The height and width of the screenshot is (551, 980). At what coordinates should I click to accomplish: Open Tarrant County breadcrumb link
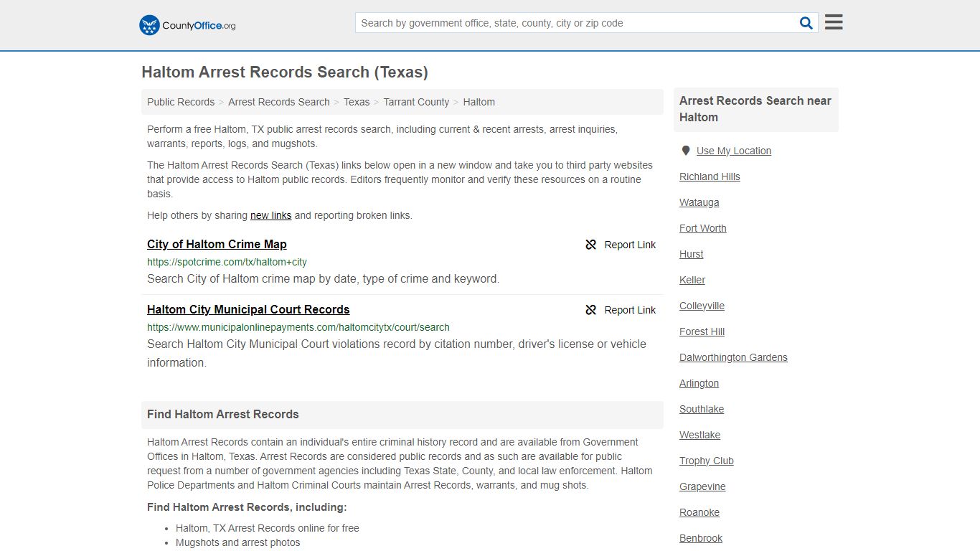pyautogui.click(x=416, y=102)
